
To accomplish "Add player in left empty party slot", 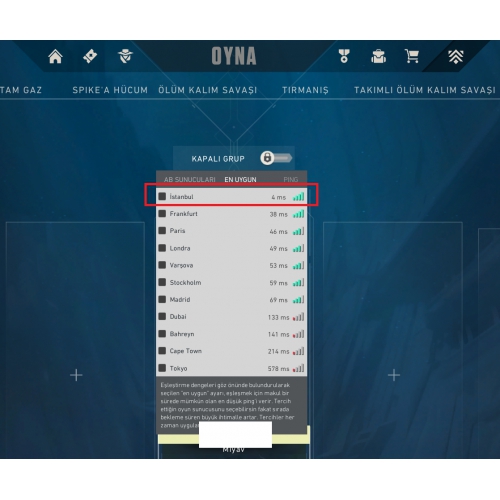I will 76,375.
